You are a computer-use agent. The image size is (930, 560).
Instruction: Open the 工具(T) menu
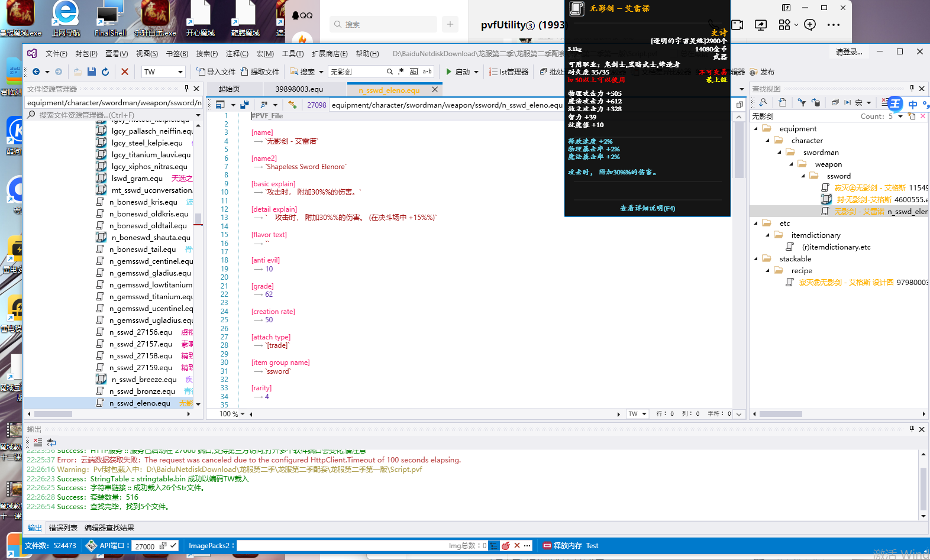pyautogui.click(x=292, y=54)
